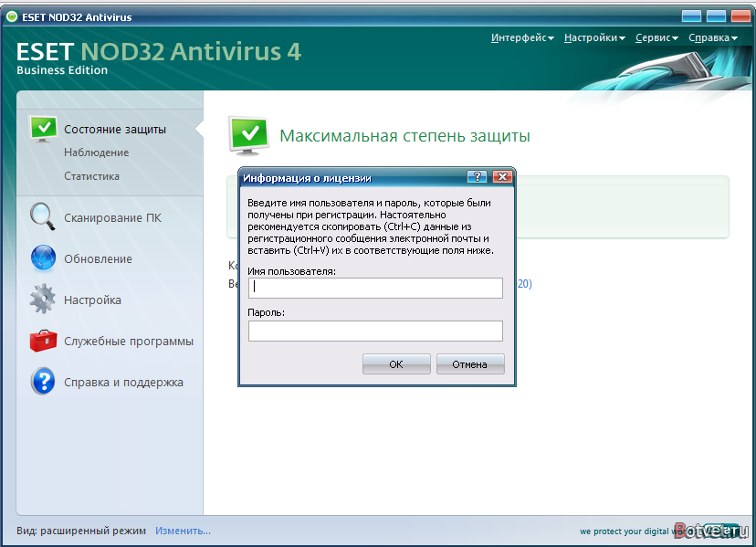Open Служебные программы section
This screenshot has width=756, height=547.
pyautogui.click(x=129, y=341)
